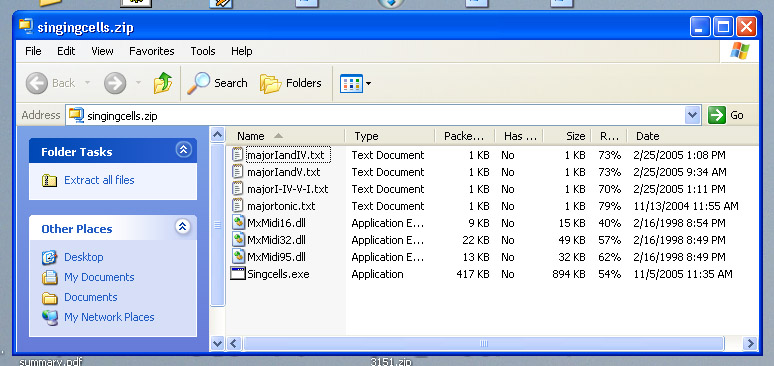Click the address field singingcells.zip
The image size is (774, 366).
375,116
